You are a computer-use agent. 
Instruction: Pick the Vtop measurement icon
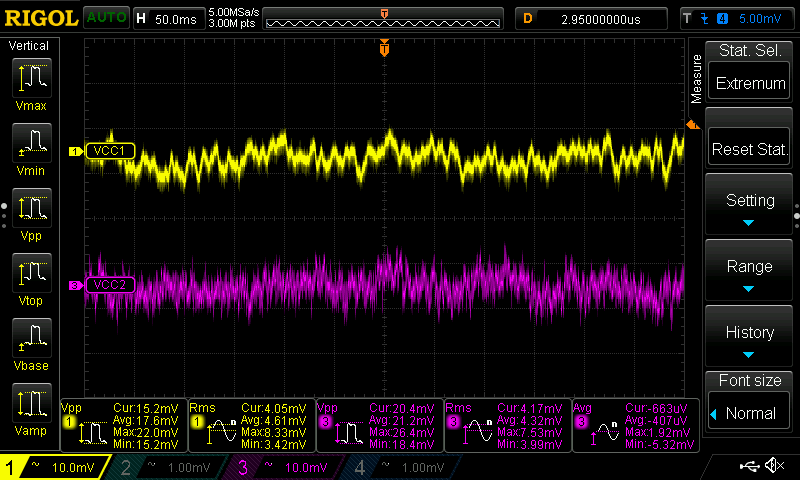click(32, 273)
